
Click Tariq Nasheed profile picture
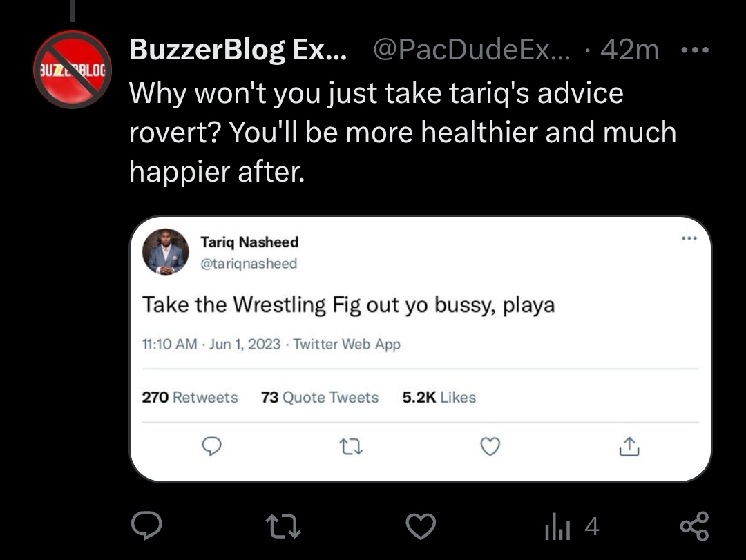(x=165, y=252)
